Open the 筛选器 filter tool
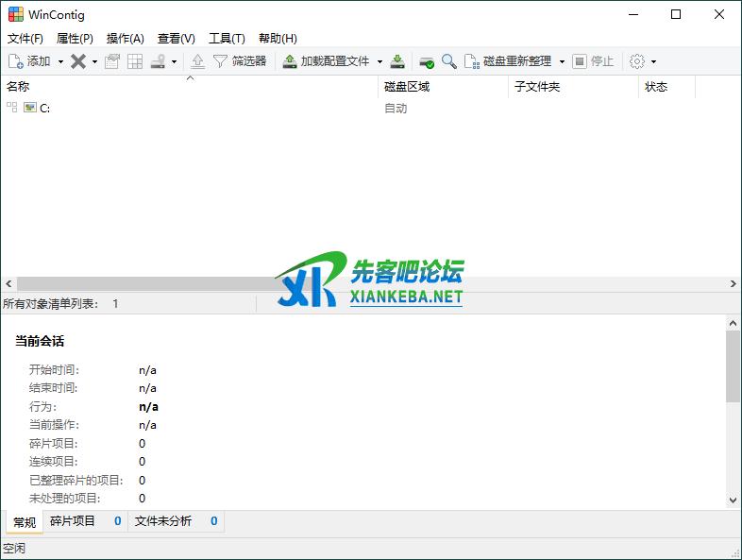This screenshot has width=742, height=560. [240, 61]
